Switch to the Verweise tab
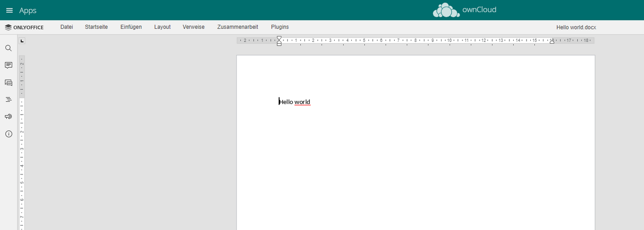Screen dimensions: 644x230 (194, 27)
